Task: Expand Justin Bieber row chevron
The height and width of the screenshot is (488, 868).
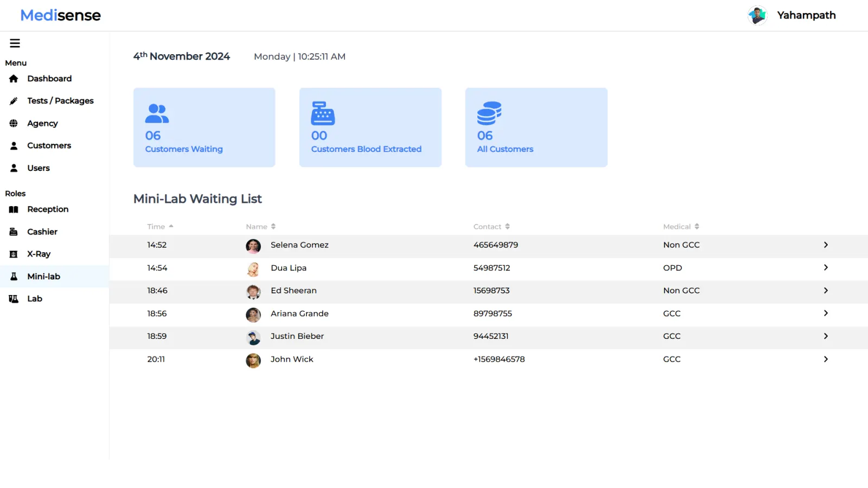Action: pos(826,336)
